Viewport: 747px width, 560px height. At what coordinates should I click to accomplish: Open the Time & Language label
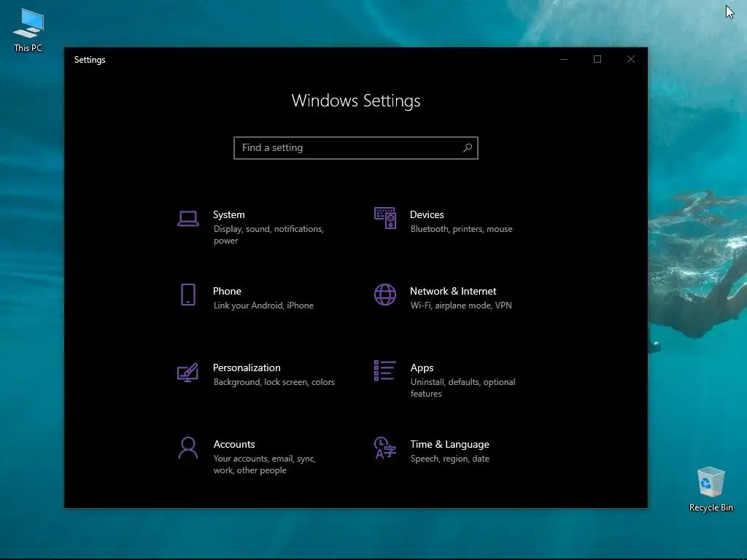pos(449,444)
